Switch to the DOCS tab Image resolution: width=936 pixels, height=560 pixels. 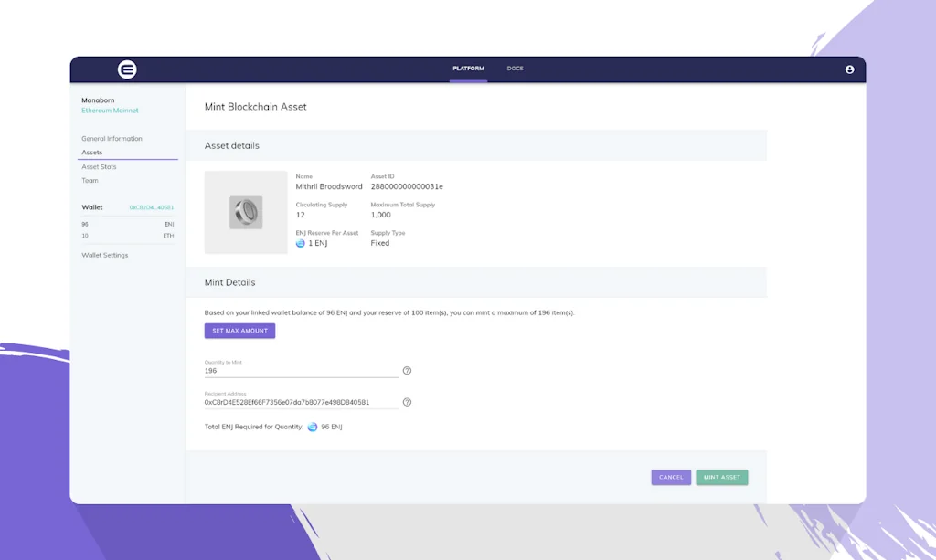click(515, 68)
